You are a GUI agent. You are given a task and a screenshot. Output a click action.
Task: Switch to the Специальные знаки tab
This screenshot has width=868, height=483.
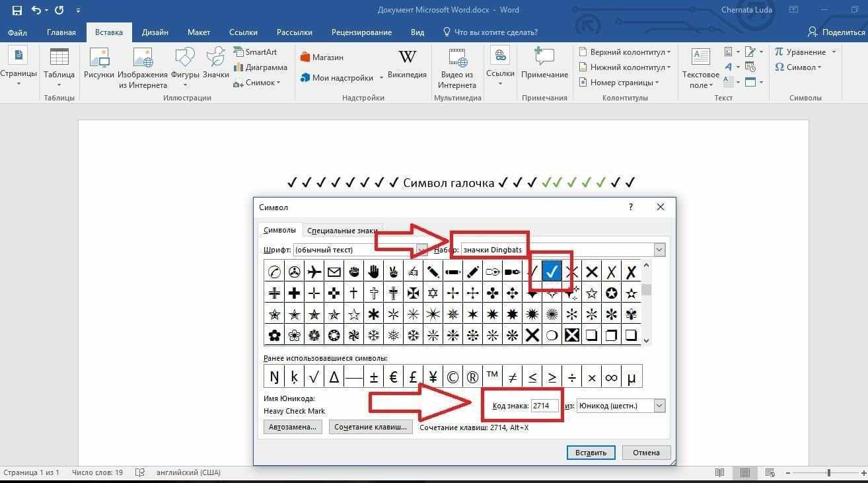tap(342, 231)
